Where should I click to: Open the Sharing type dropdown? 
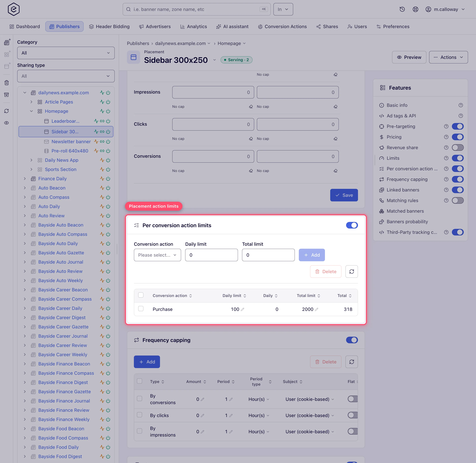tap(66, 76)
